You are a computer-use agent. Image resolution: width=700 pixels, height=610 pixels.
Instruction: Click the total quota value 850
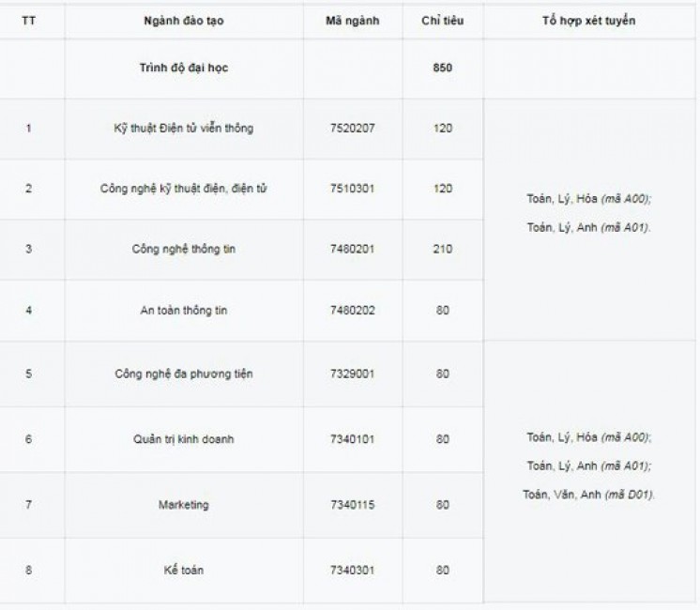443,69
